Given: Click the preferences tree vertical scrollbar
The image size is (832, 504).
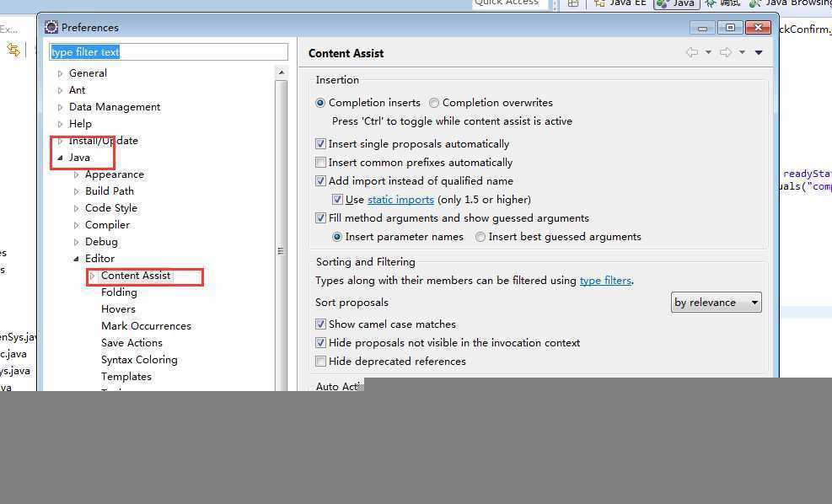Looking at the screenshot, I should coord(282,236).
